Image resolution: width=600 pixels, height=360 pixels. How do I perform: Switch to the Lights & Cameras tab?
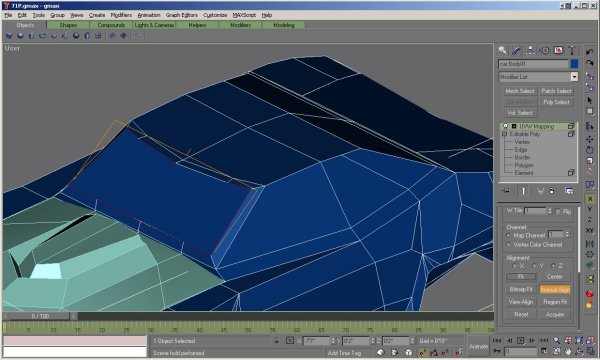click(x=154, y=25)
